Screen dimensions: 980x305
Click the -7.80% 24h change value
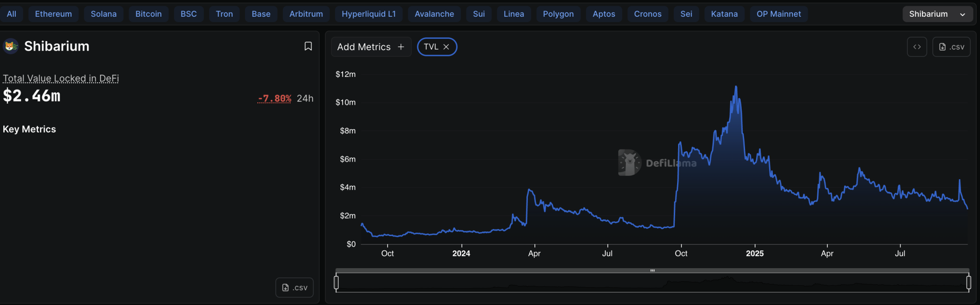tap(275, 98)
